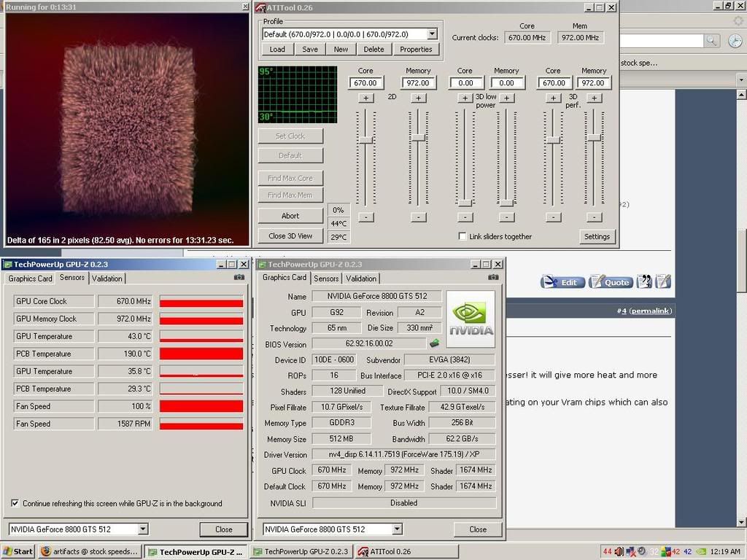Click the 3D low power plus toggle
Screen dimensions: 747x560
465,97
